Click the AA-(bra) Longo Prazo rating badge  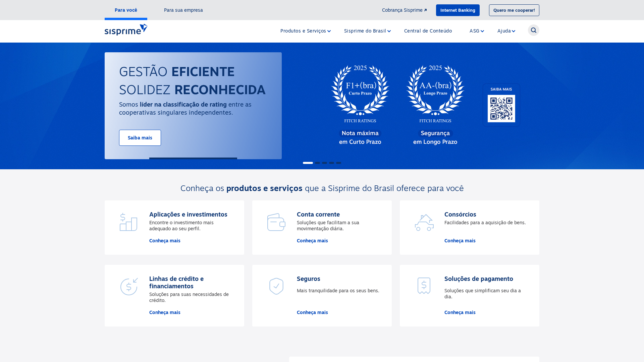435,94
